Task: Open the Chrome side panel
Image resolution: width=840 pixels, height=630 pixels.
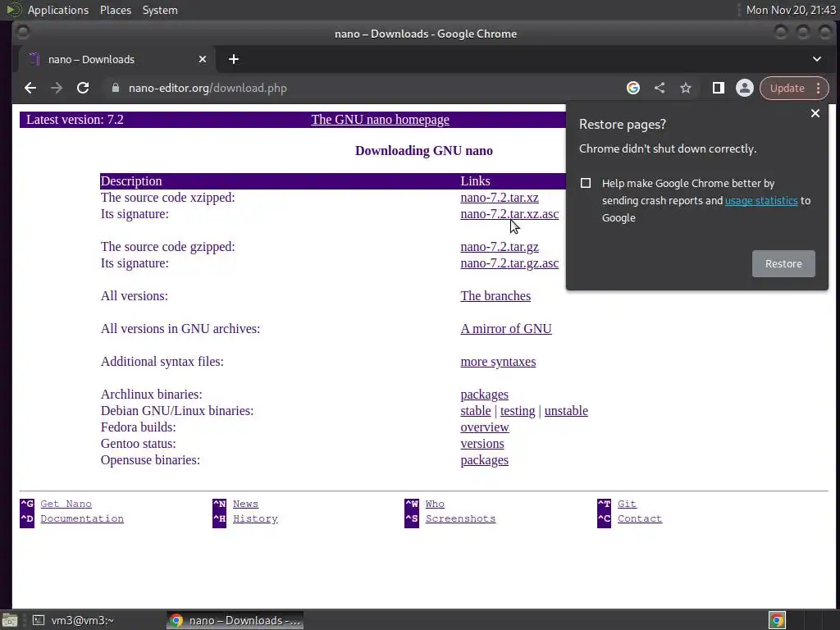Action: [x=719, y=88]
